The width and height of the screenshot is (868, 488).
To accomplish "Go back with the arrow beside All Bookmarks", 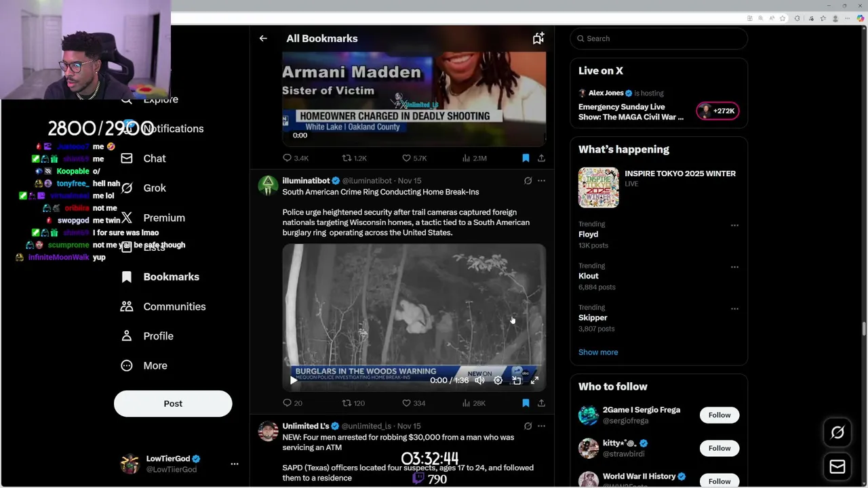I will coord(263,39).
